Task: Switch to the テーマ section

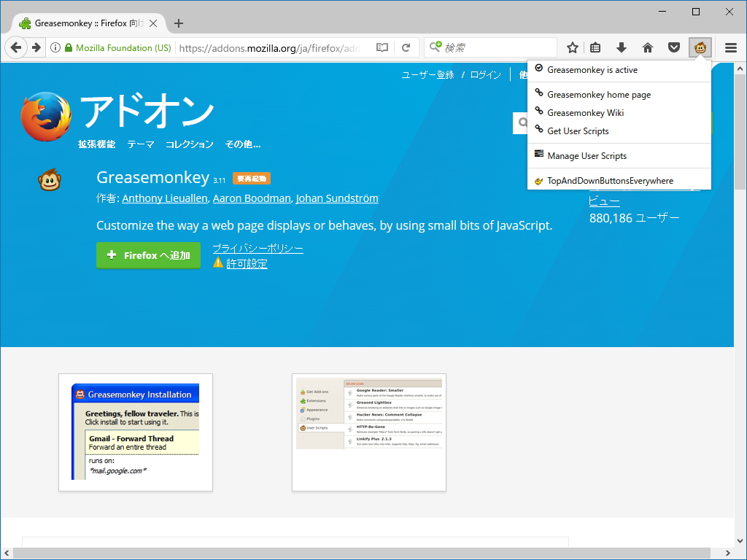Action: (142, 144)
